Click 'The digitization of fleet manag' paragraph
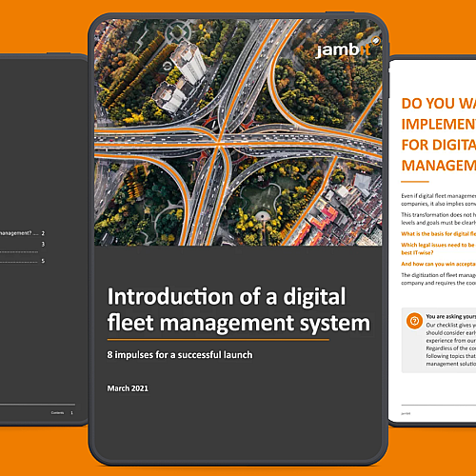 point(439,279)
